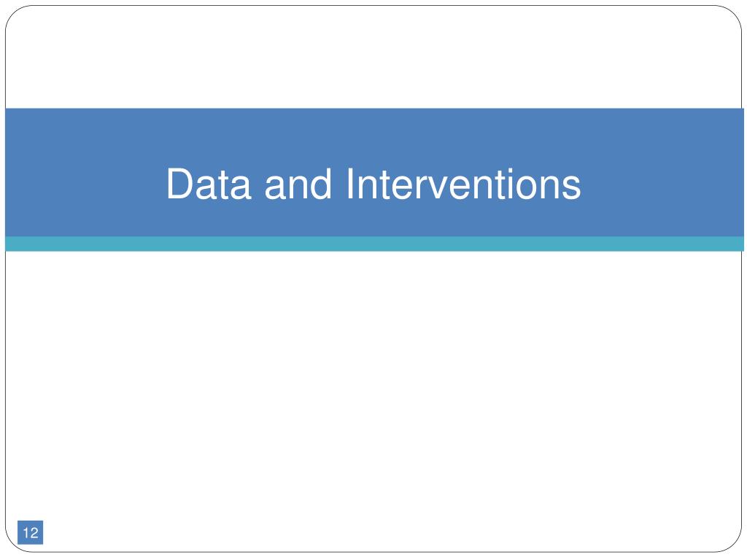Click blue banner strip beneath the title text
The image size is (747, 560).
tap(374, 219)
